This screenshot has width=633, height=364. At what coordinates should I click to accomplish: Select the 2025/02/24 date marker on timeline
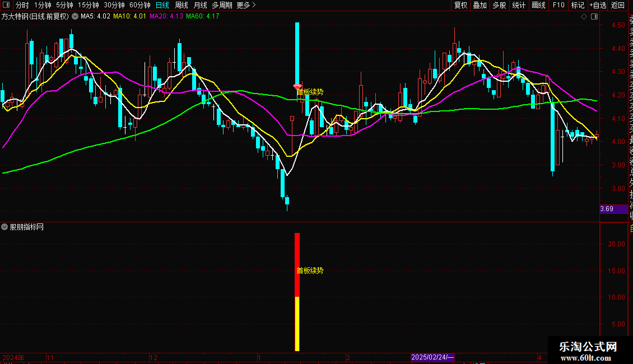pos(432,357)
